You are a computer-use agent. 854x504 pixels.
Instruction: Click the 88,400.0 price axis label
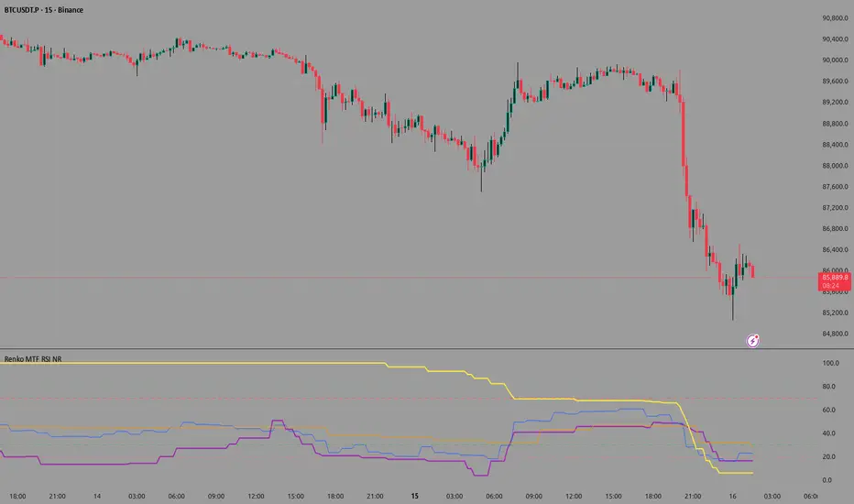(x=835, y=145)
